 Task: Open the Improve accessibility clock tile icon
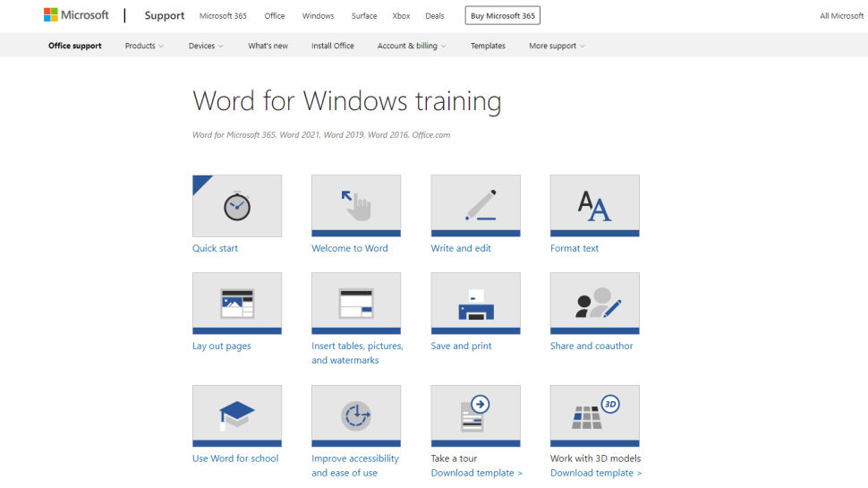click(x=356, y=416)
